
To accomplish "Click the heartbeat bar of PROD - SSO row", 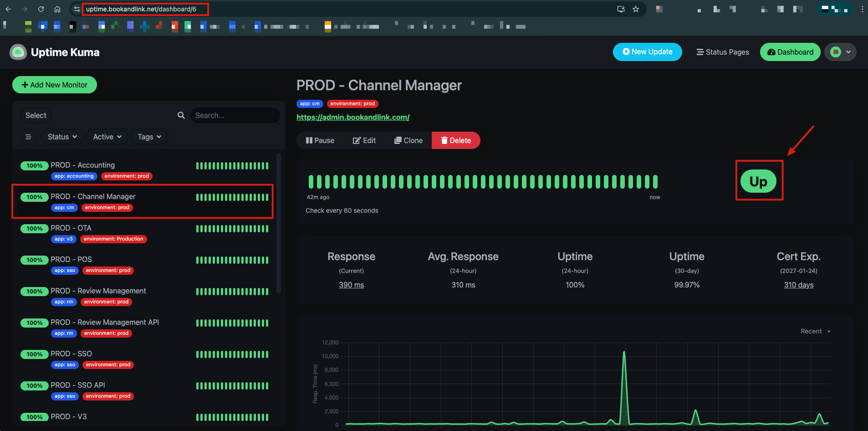I will (x=232, y=354).
